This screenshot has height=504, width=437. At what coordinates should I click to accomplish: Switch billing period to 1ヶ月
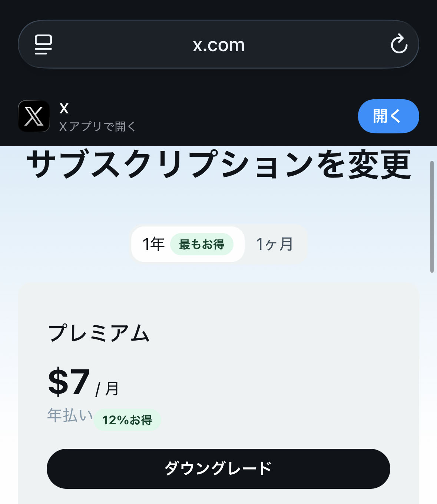click(x=275, y=244)
